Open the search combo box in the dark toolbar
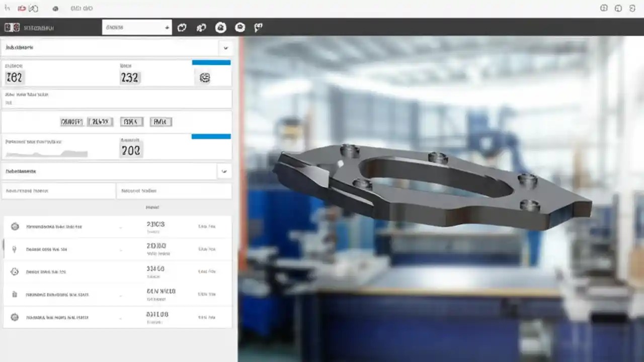The width and height of the screenshot is (644, 362). [137, 27]
